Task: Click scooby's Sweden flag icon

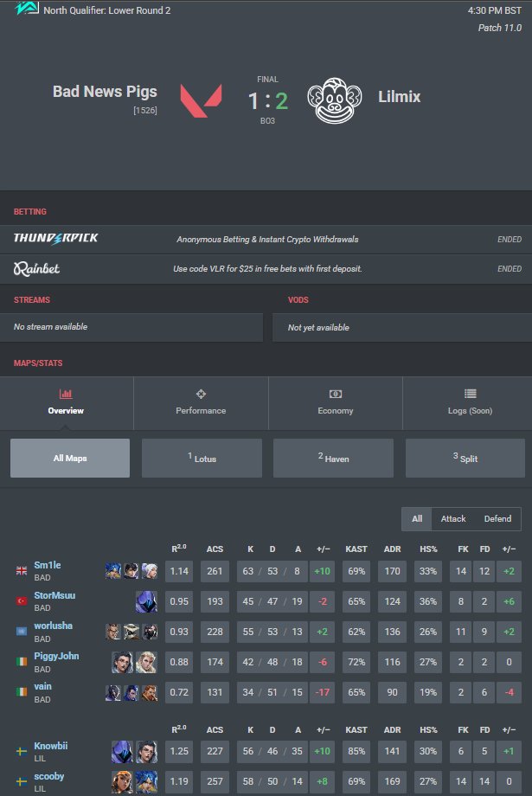Action: (x=22, y=782)
